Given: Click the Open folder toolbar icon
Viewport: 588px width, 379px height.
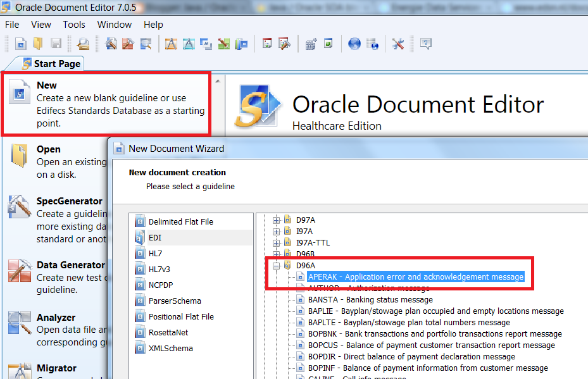Looking at the screenshot, I should point(38,44).
